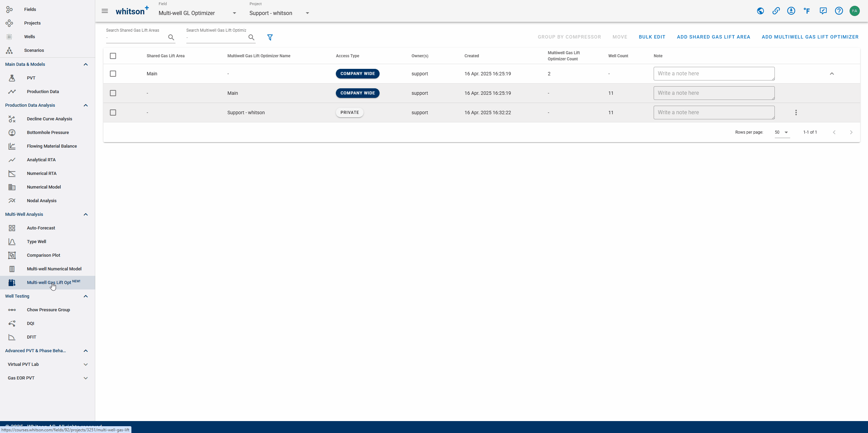
Task: Open the help question mark icon
Action: point(839,11)
